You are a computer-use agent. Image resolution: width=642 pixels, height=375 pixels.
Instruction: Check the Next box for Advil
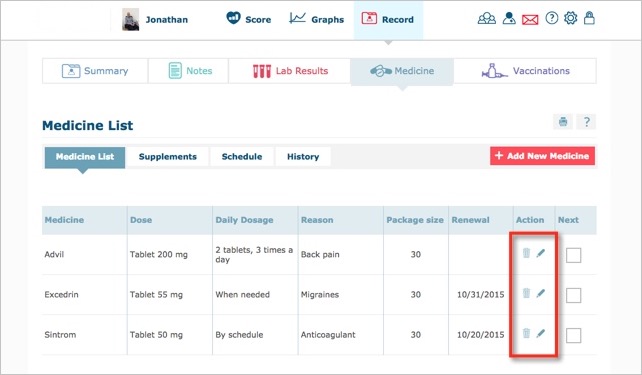click(x=573, y=255)
